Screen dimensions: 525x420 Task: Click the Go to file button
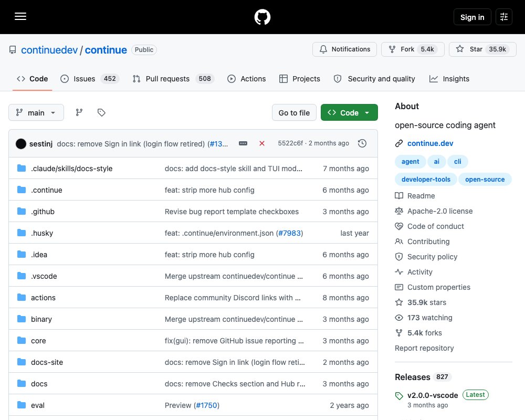[x=294, y=112]
